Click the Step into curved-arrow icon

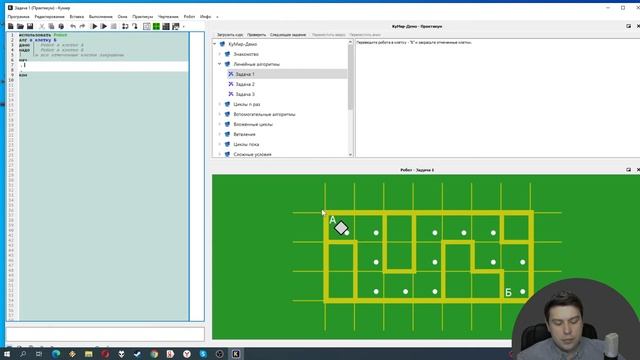point(135,26)
